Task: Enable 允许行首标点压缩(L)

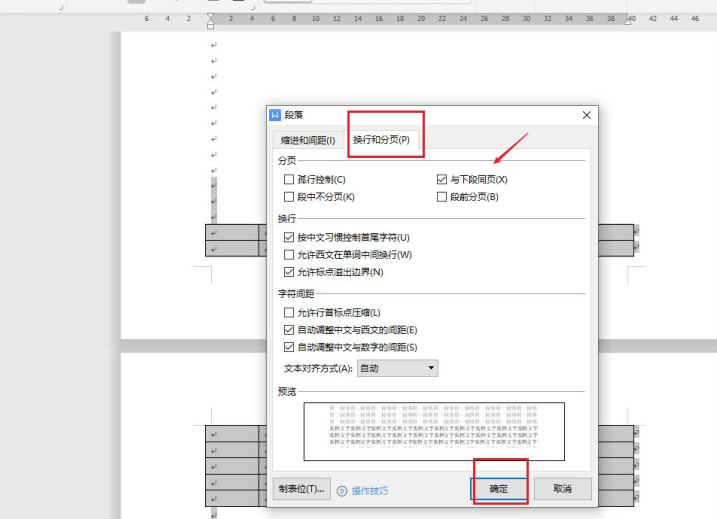Action: (x=289, y=313)
